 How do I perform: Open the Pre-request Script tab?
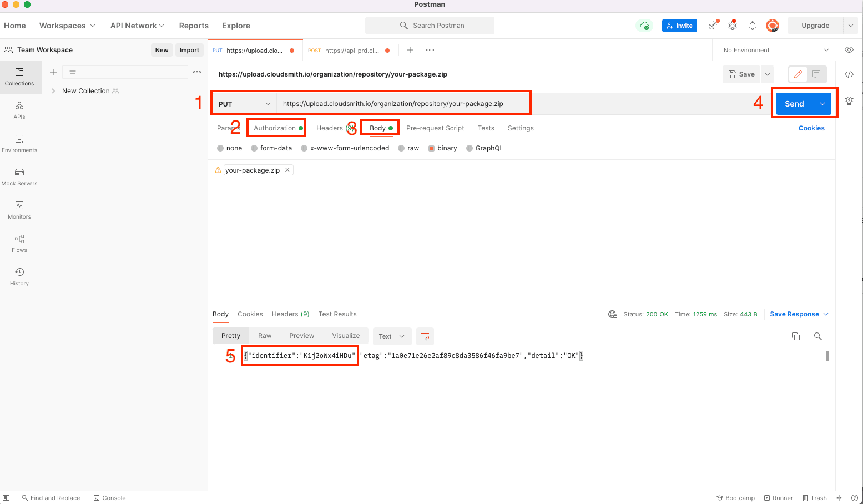pos(435,128)
